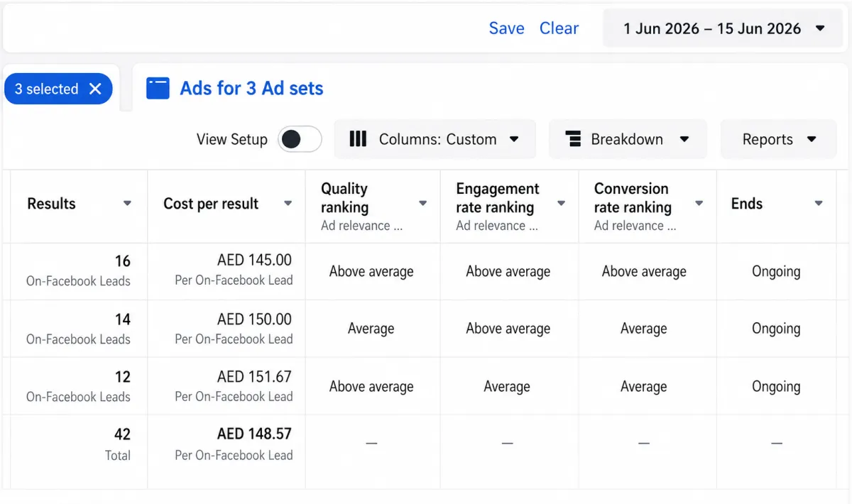Click Ongoing in the AED 150.00 row
Screen dimensions: 852x504
coord(776,329)
